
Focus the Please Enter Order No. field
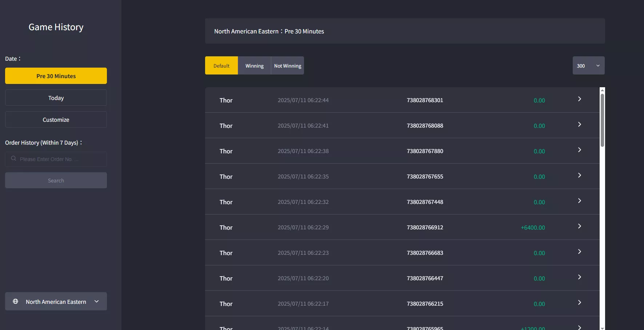coord(56,159)
